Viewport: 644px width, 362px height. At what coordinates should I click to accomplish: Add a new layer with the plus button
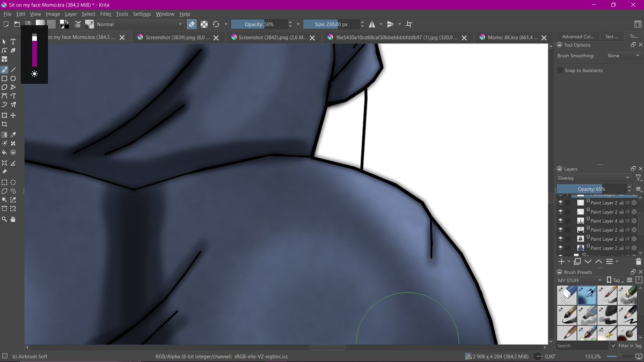tap(561, 261)
